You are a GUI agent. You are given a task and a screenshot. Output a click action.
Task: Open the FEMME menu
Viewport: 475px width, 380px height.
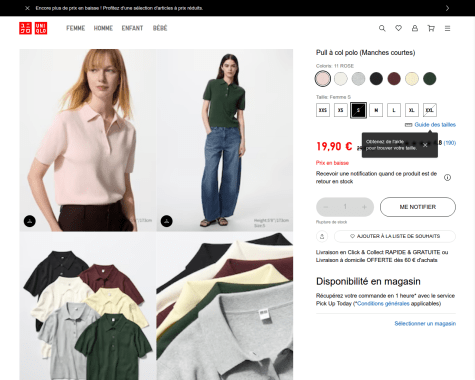tap(75, 28)
